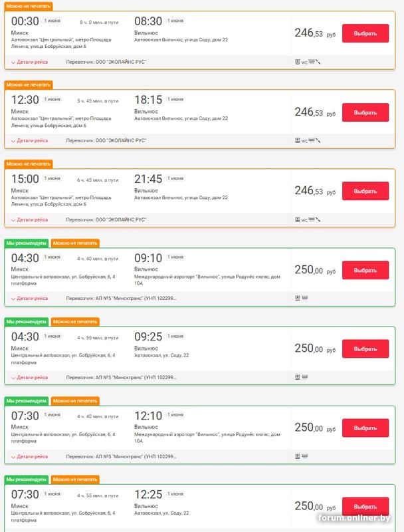Click 'Мы рекомендуем' badge on 09:10 arrival trip
Viewport: 404px width, 532px height.
pyautogui.click(x=27, y=243)
